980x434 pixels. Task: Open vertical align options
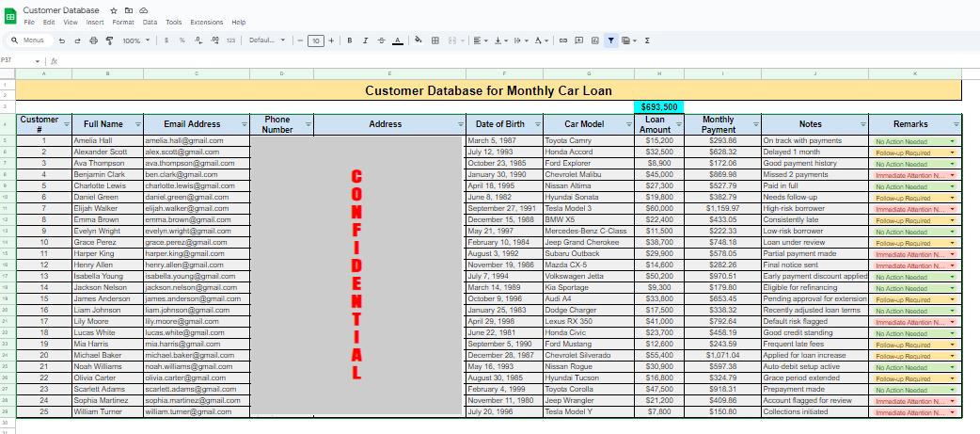[x=500, y=40]
